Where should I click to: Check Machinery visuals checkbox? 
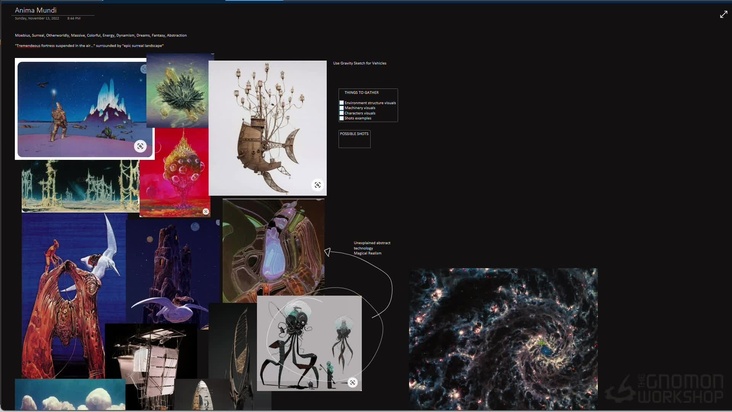(342, 108)
